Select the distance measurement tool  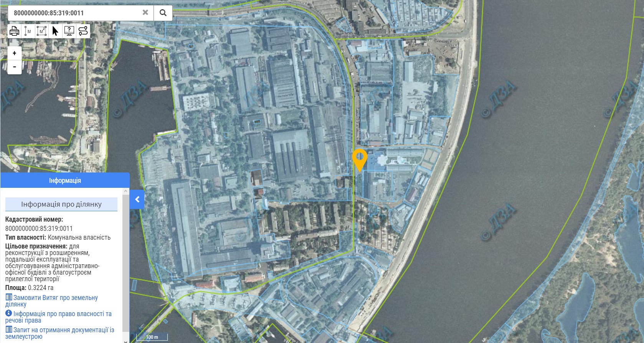pos(28,31)
